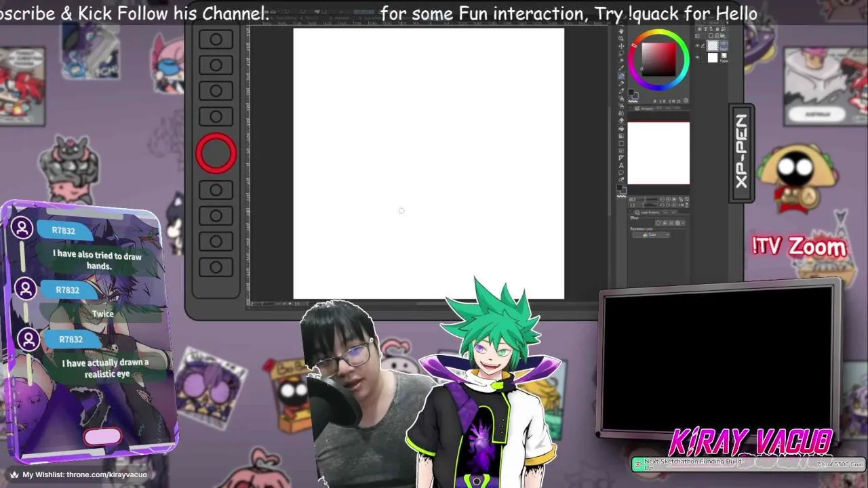Select the Balloon speech-bubble tool

[x=621, y=173]
